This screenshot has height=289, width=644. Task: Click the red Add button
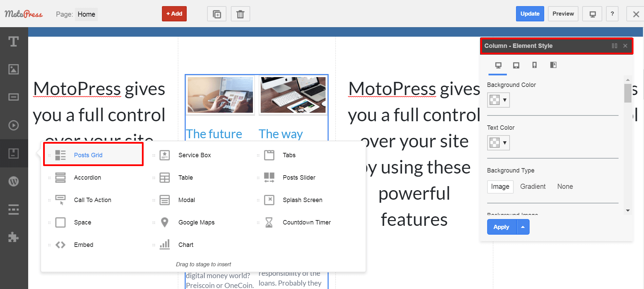point(174,14)
